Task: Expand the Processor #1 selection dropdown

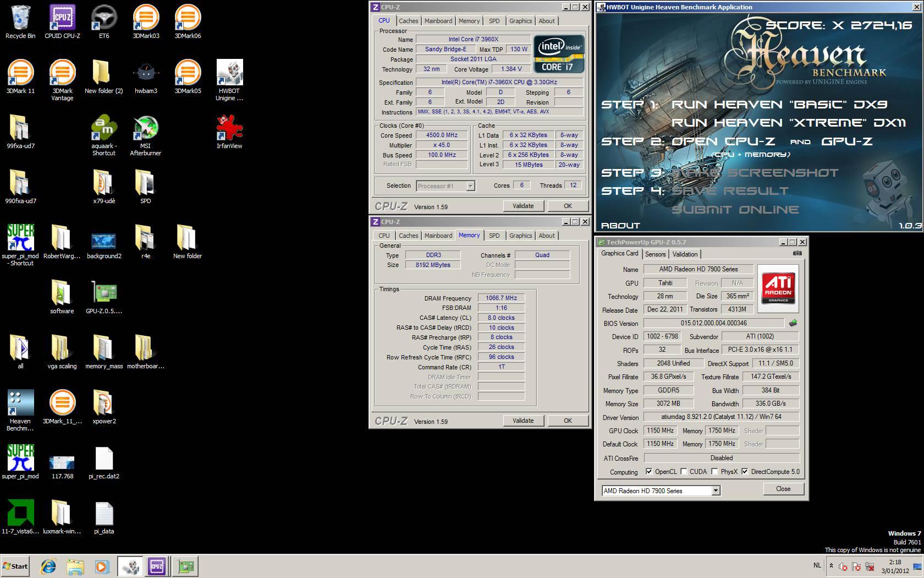Action: 470,186
